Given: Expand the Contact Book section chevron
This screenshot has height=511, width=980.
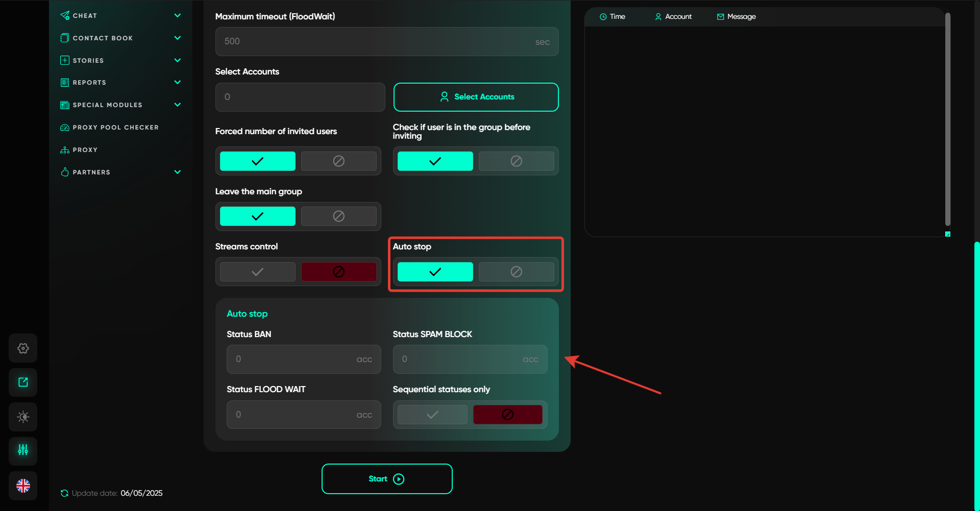Looking at the screenshot, I should coord(178,38).
